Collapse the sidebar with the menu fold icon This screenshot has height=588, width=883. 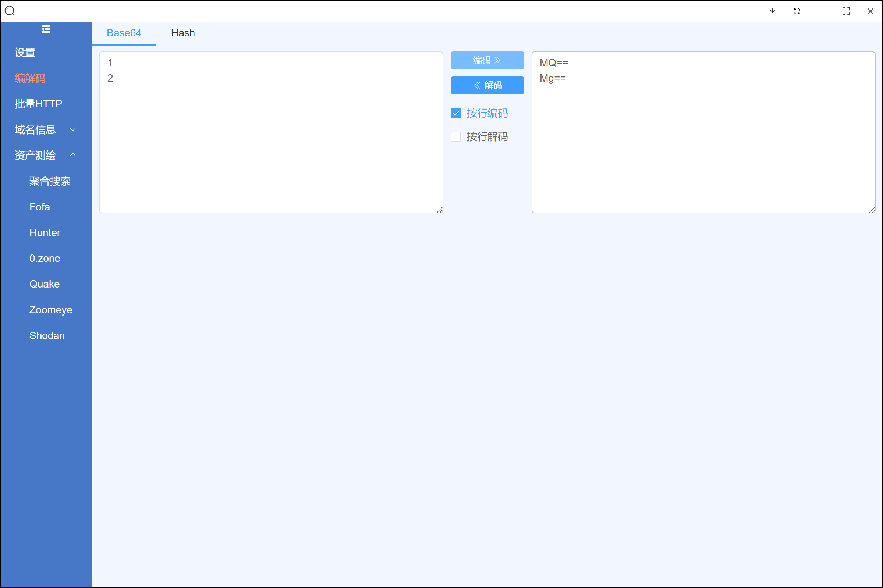pos(46,29)
